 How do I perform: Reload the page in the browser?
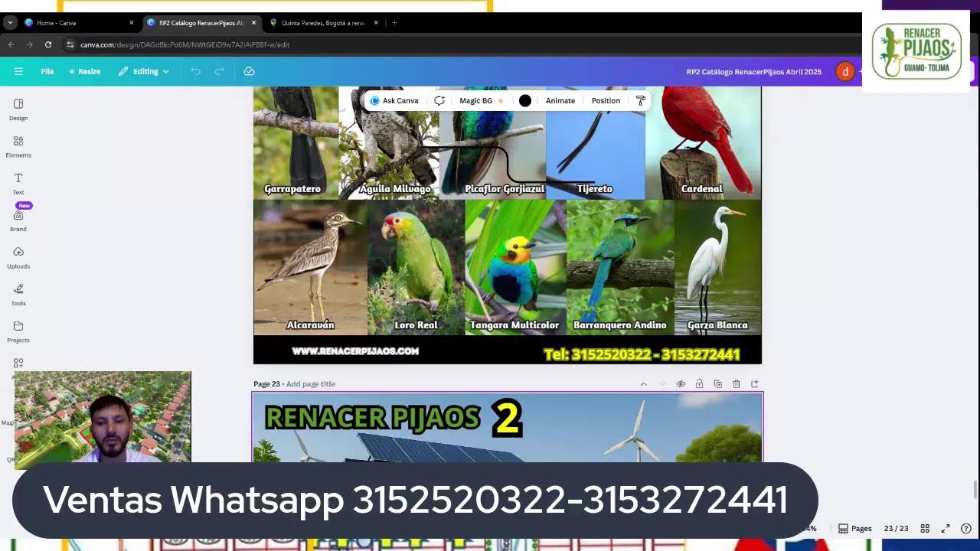[x=48, y=44]
